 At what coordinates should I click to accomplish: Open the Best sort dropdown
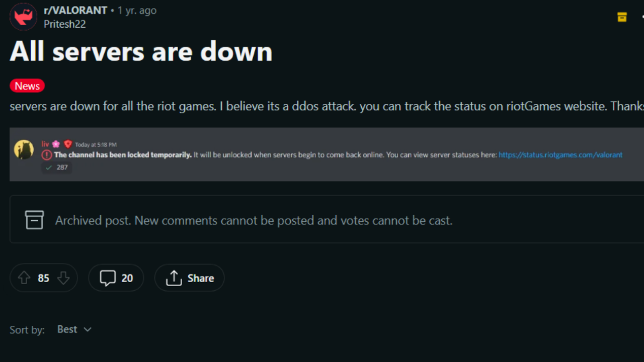66,329
